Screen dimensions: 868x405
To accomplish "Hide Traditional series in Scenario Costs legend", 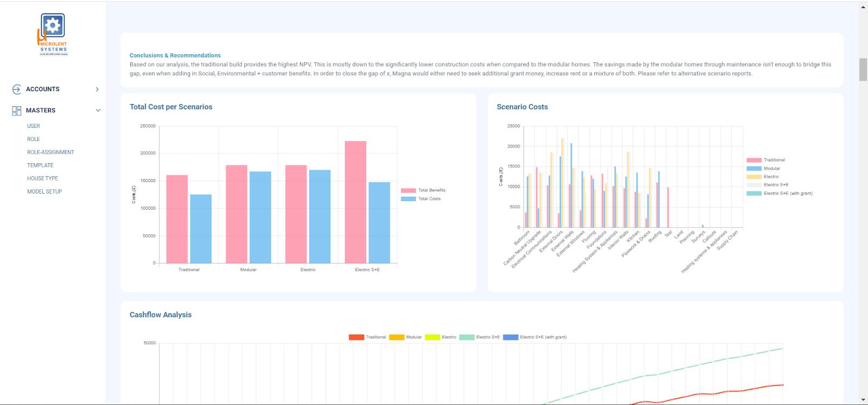I will click(x=765, y=160).
